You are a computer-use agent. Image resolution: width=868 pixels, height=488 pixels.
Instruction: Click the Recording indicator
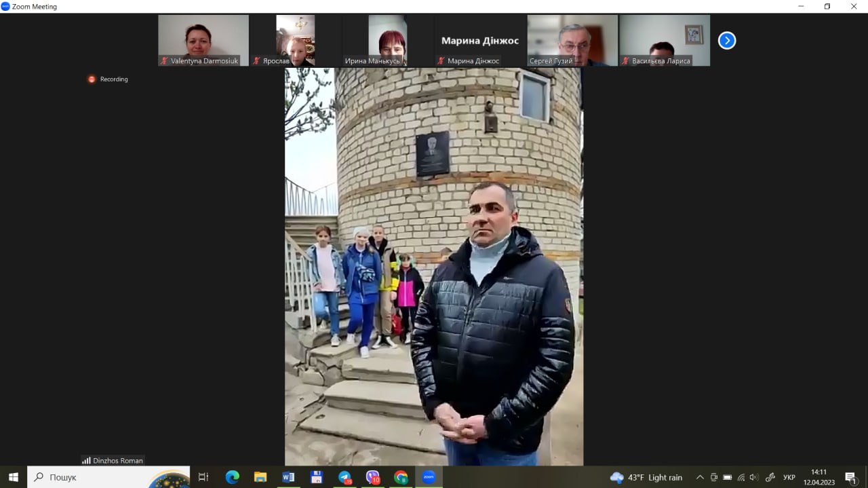108,79
